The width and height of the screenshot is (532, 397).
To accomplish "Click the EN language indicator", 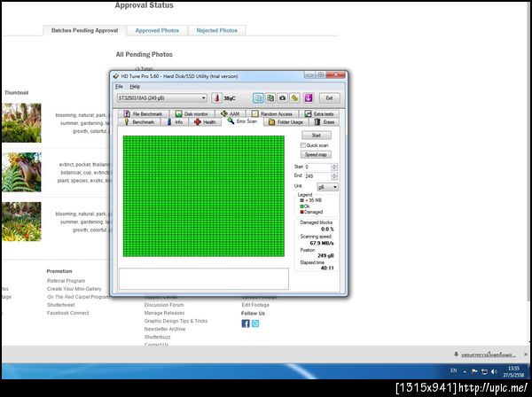I will coord(454,370).
